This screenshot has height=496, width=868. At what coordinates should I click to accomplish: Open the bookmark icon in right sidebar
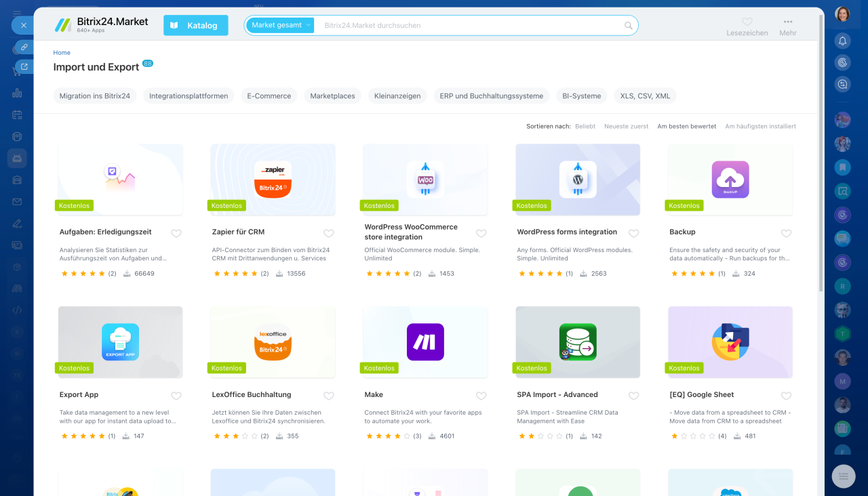843,167
